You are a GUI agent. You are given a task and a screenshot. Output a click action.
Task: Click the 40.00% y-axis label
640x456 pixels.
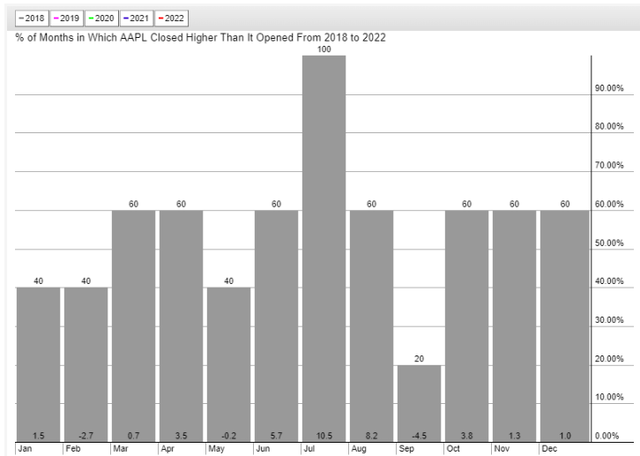click(609, 281)
